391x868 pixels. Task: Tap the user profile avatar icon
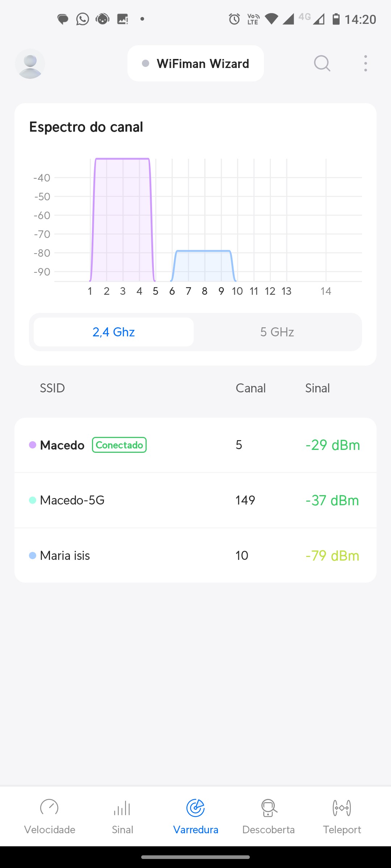(30, 64)
